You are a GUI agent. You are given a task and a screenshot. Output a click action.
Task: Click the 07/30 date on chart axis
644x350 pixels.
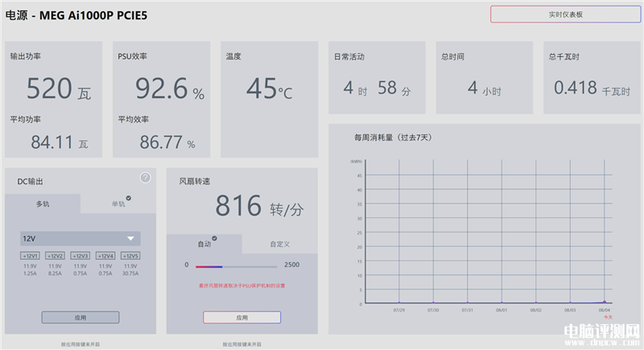click(433, 311)
